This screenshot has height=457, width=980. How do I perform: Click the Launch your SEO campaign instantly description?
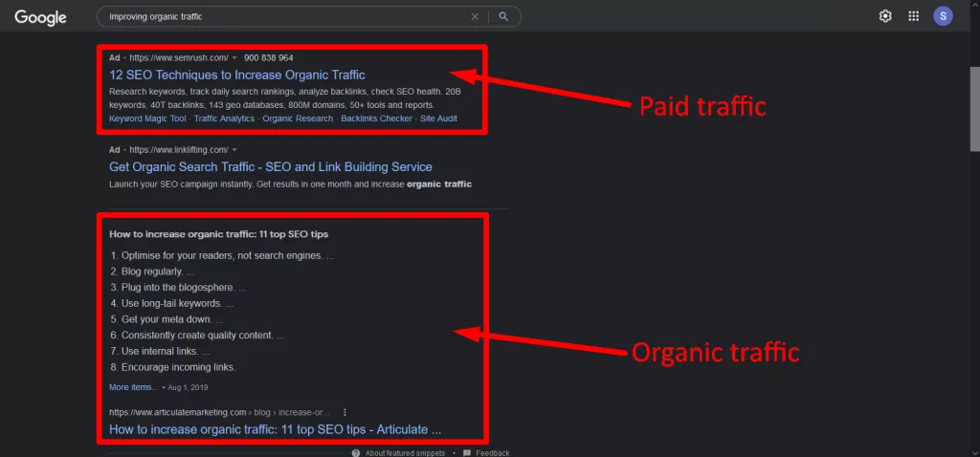click(291, 185)
